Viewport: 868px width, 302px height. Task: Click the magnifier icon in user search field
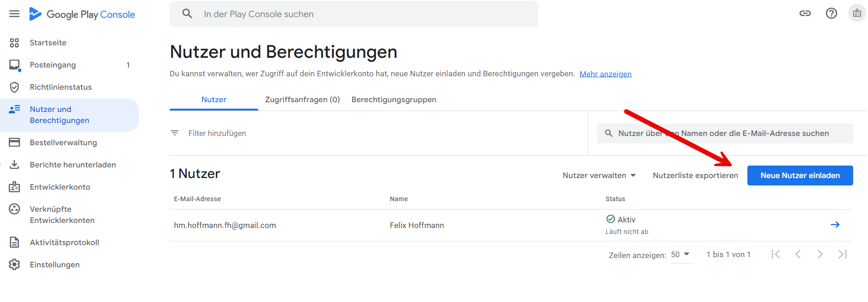tap(609, 133)
